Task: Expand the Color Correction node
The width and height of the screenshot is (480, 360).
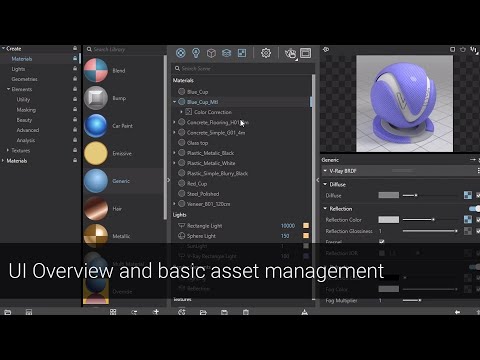Action: pos(181,112)
